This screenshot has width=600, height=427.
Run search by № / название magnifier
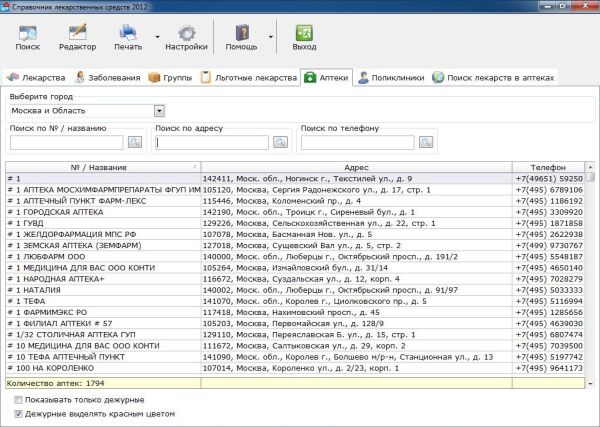click(x=135, y=142)
